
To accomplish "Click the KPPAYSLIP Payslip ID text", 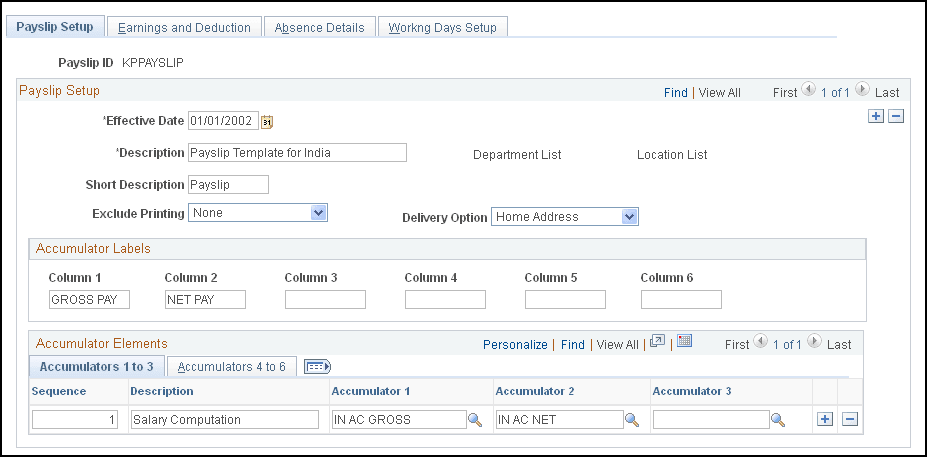I will [x=153, y=62].
